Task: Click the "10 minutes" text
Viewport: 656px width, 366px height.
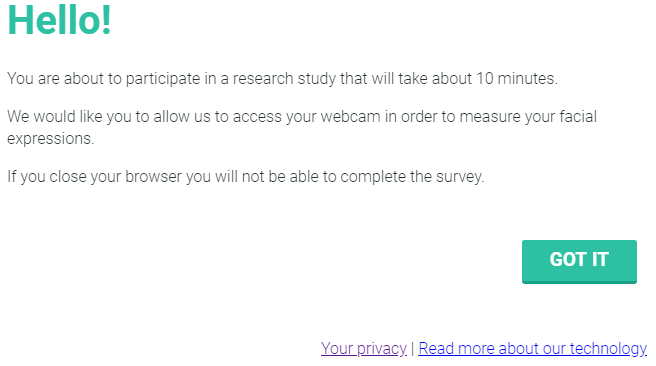Action: [517, 79]
